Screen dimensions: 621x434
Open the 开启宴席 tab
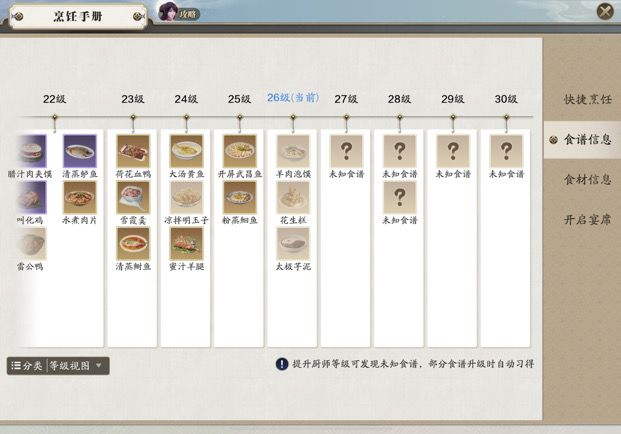[588, 219]
